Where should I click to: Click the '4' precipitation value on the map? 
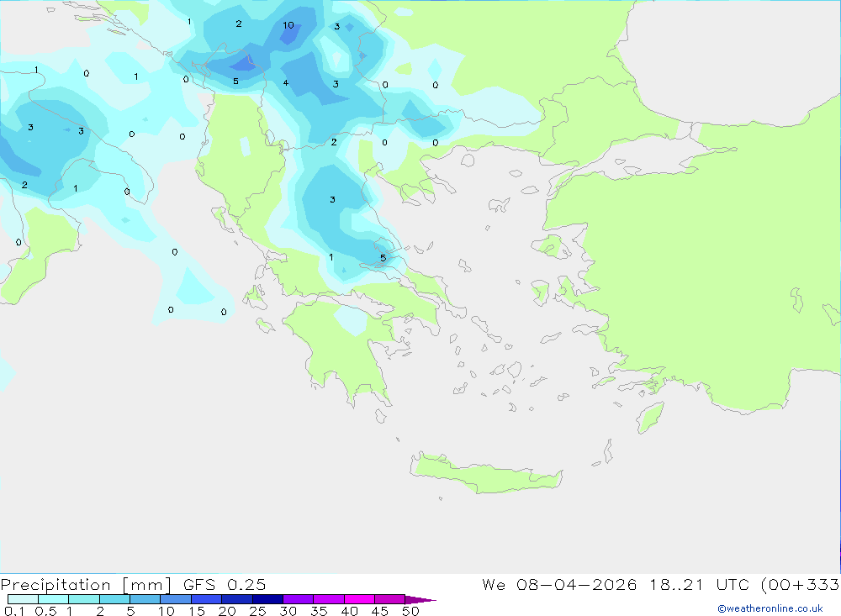tap(286, 82)
